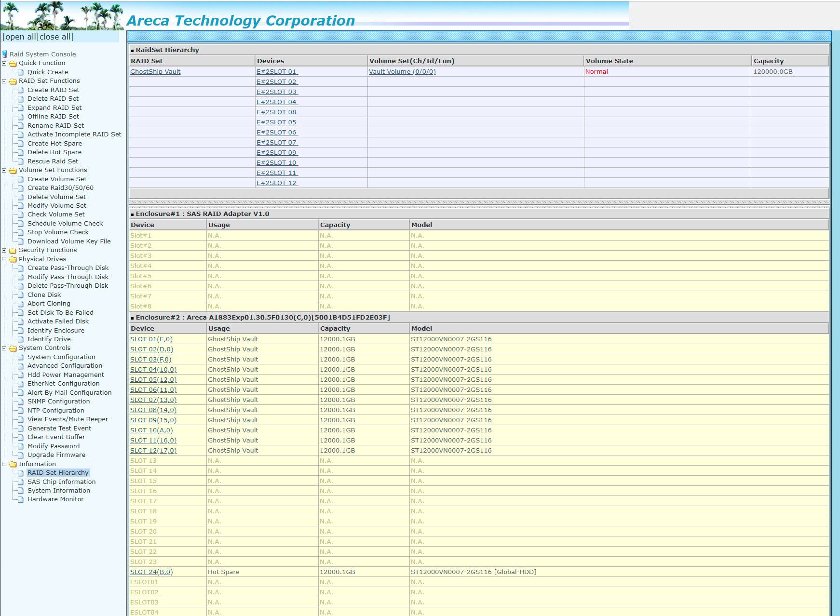The height and width of the screenshot is (616, 840).
Task: Open Alert By Mail Configuration item
Action: tap(69, 393)
